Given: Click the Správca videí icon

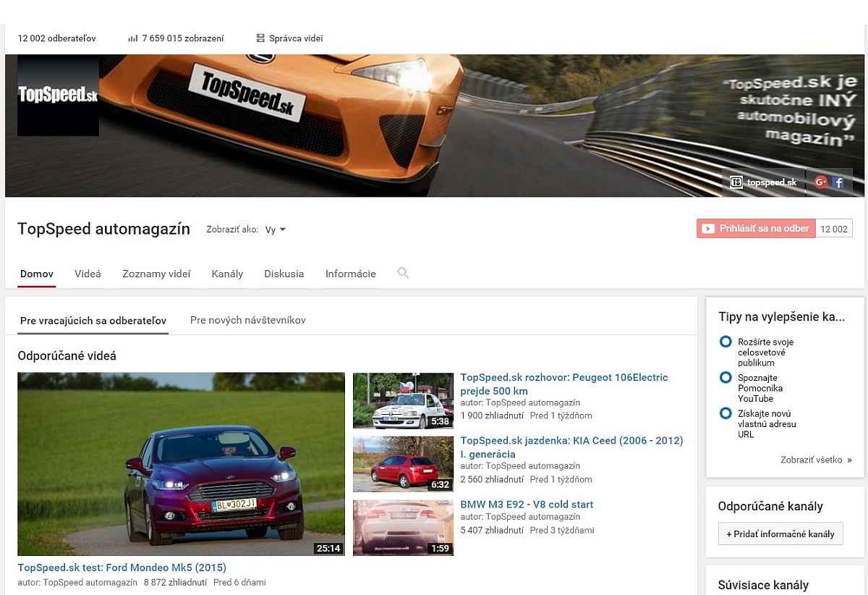Looking at the screenshot, I should coord(260,38).
